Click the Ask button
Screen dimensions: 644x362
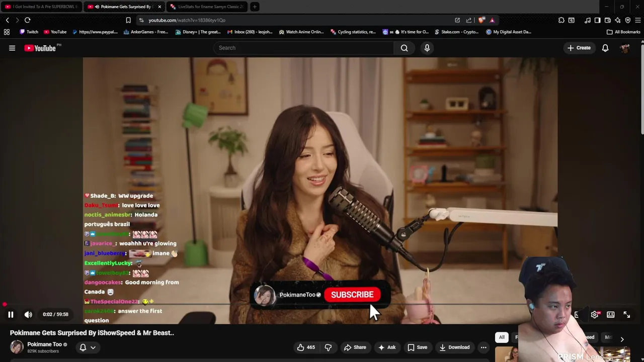386,347
